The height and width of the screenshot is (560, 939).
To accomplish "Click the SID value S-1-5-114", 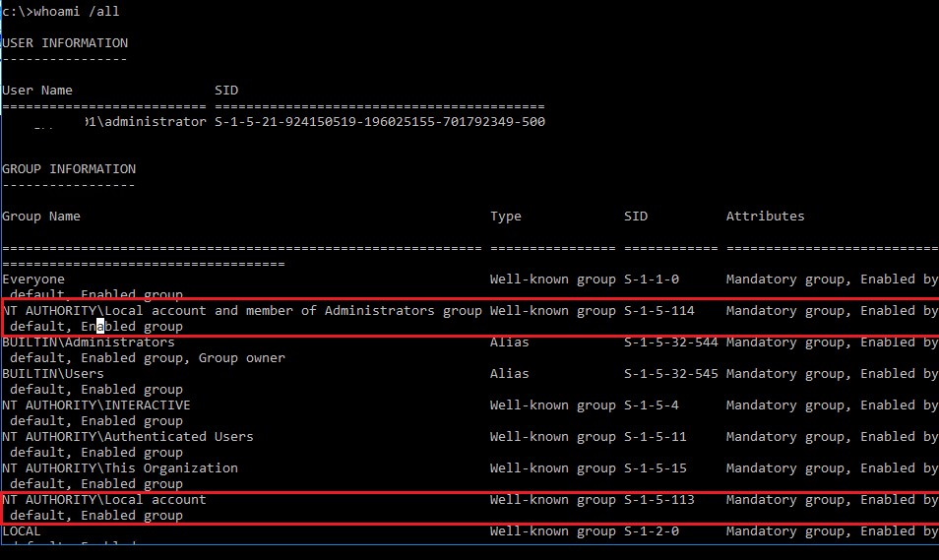I will 659,311.
